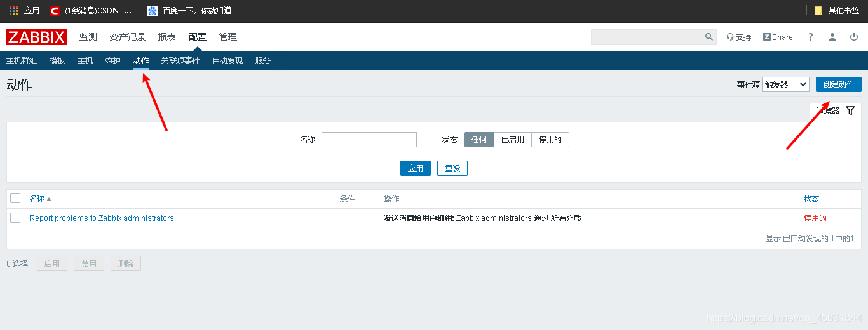868x330 pixels.
Task: Click the 0 选择 counter text
Action: click(17, 263)
